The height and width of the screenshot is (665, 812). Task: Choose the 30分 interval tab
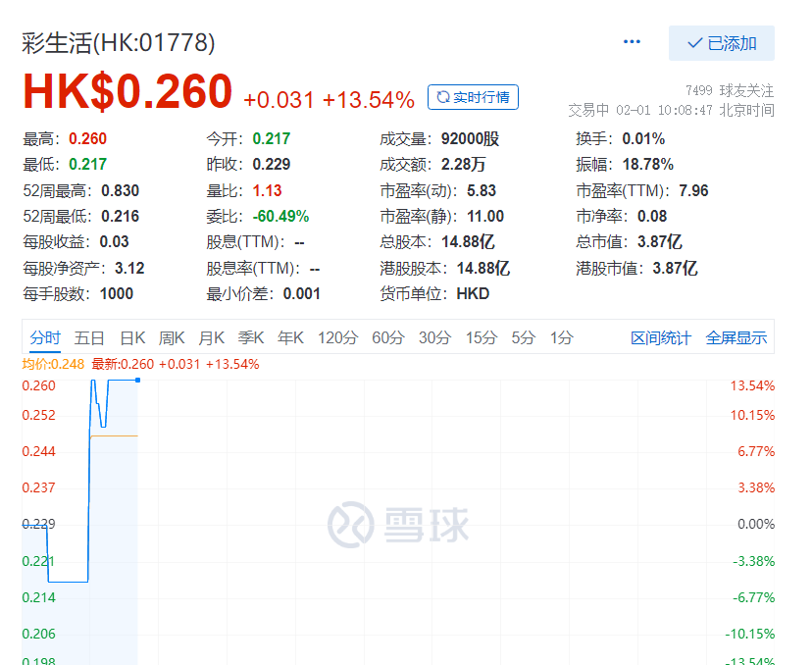434,337
